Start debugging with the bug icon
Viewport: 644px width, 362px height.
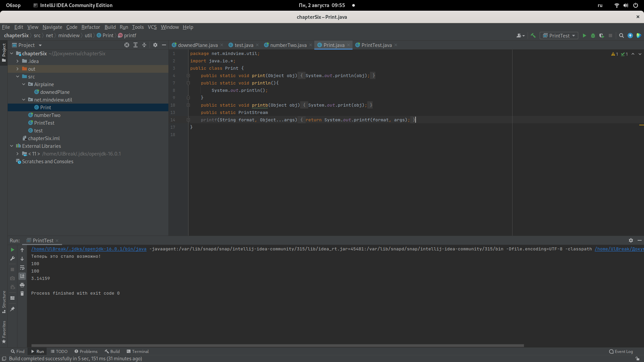pos(593,36)
